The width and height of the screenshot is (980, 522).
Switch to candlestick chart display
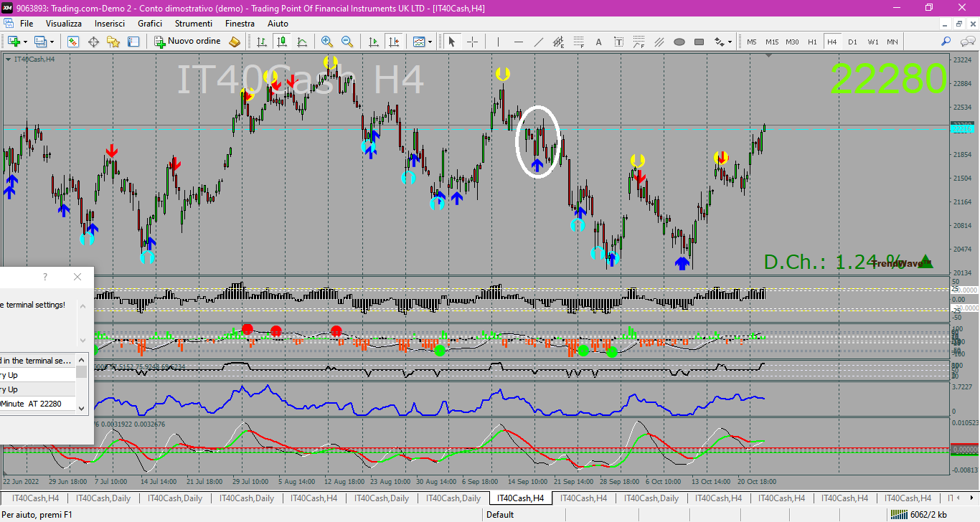coord(282,42)
